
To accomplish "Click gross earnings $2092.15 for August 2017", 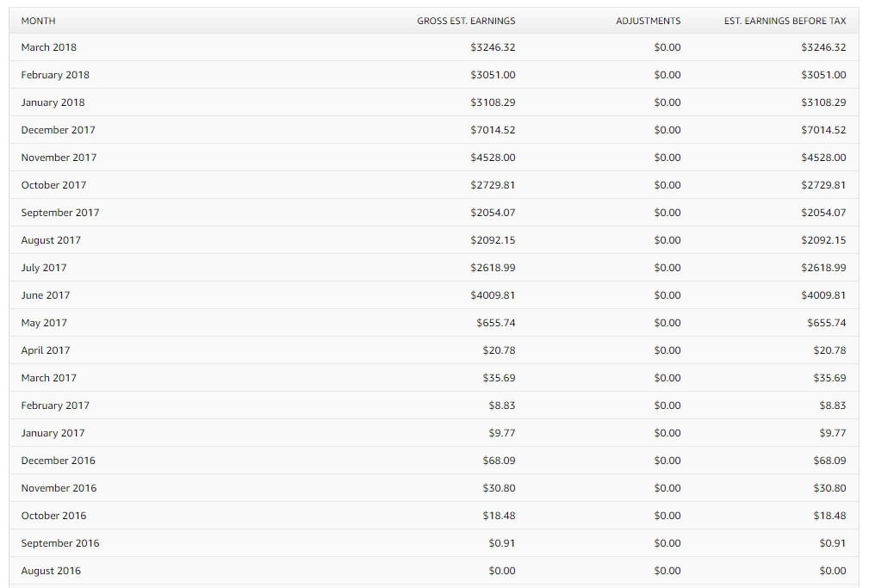I will [x=493, y=240].
